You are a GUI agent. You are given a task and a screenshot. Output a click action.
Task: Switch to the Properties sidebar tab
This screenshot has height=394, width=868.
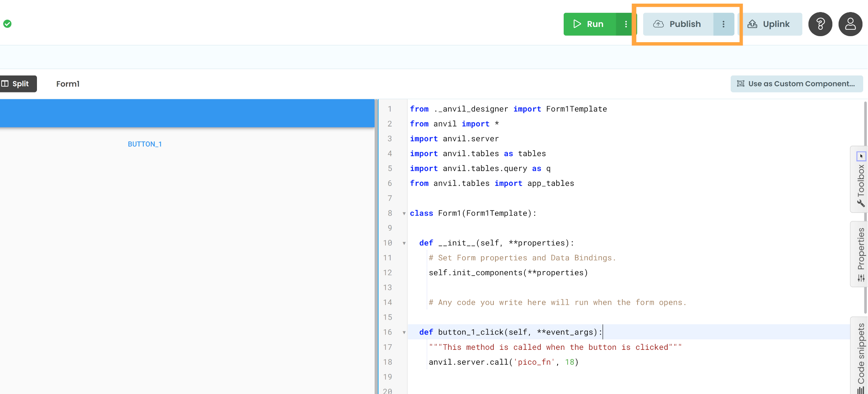pyautogui.click(x=860, y=249)
